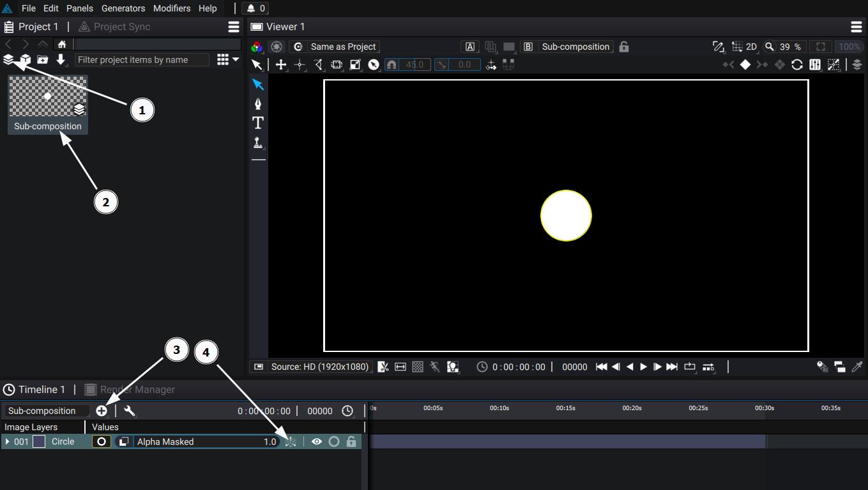
Task: Toggle the checkerboard transparency background
Action: pyautogui.click(x=418, y=367)
